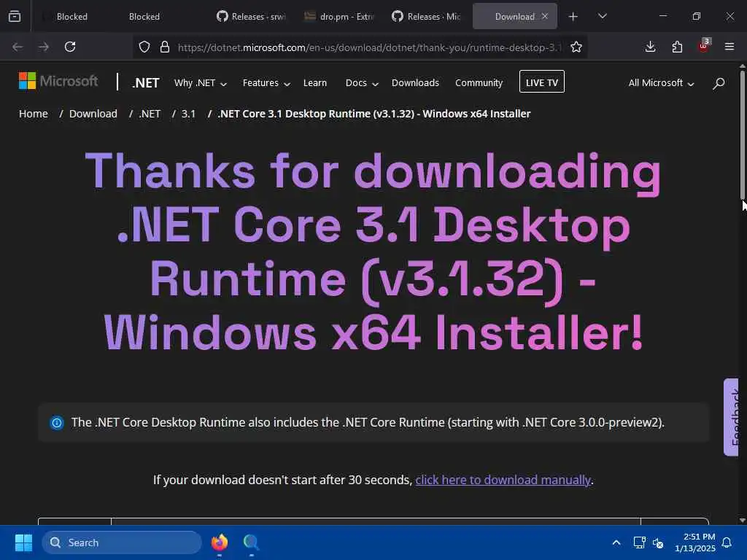Switch to the second Blocked tab
Viewport: 747px width, 560px height.
coord(144,16)
